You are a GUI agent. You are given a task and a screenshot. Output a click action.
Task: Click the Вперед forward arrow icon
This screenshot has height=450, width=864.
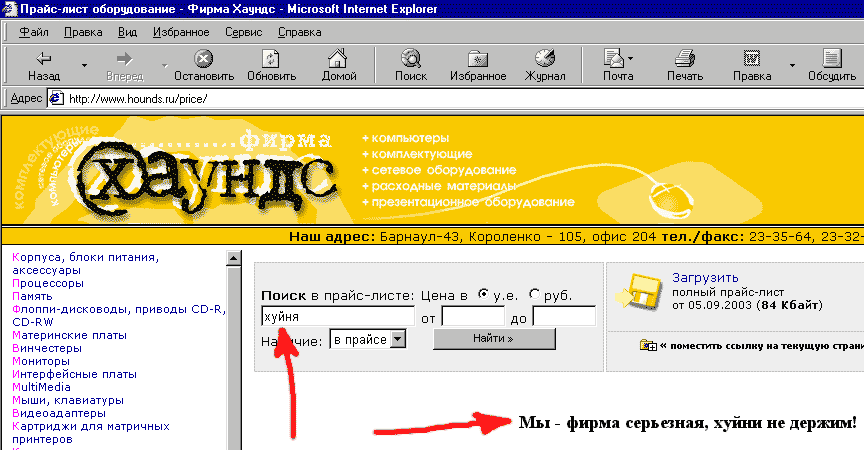tap(125, 58)
